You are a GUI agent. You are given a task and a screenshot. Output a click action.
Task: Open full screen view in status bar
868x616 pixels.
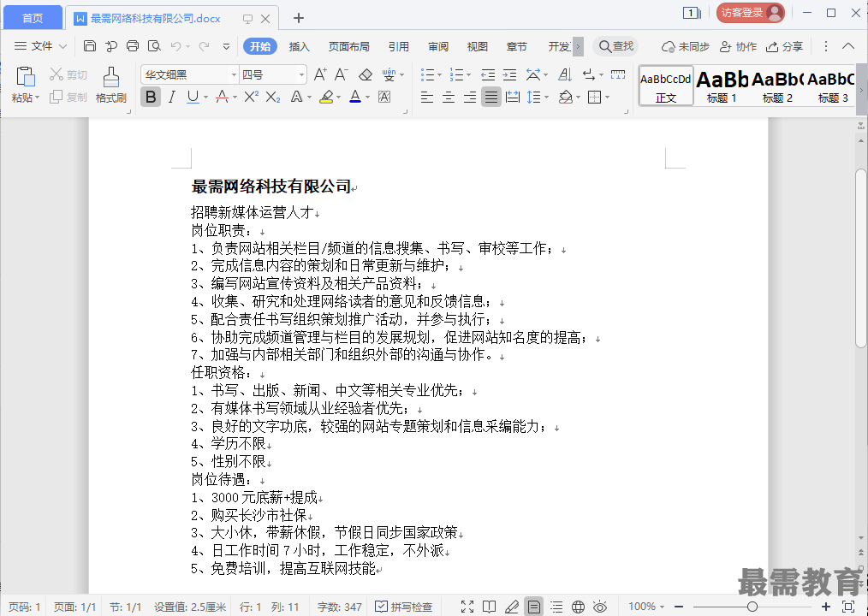(467, 607)
